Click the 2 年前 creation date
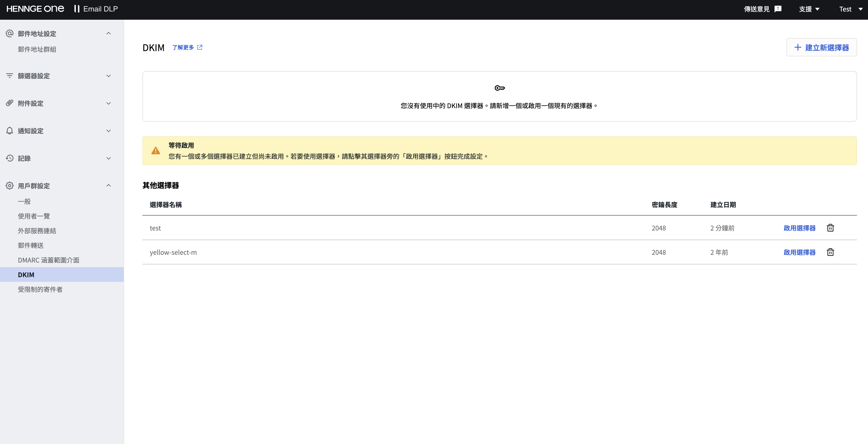This screenshot has height=444, width=868. click(x=719, y=252)
